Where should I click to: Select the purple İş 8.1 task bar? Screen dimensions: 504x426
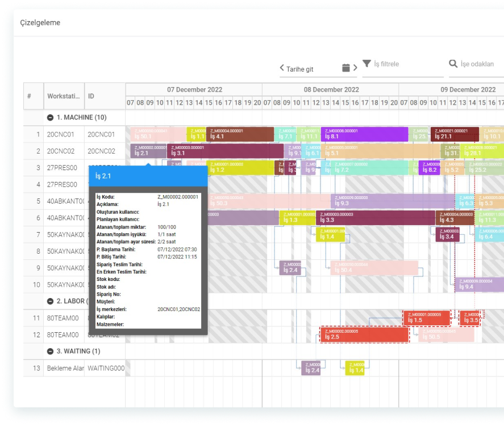point(364,134)
